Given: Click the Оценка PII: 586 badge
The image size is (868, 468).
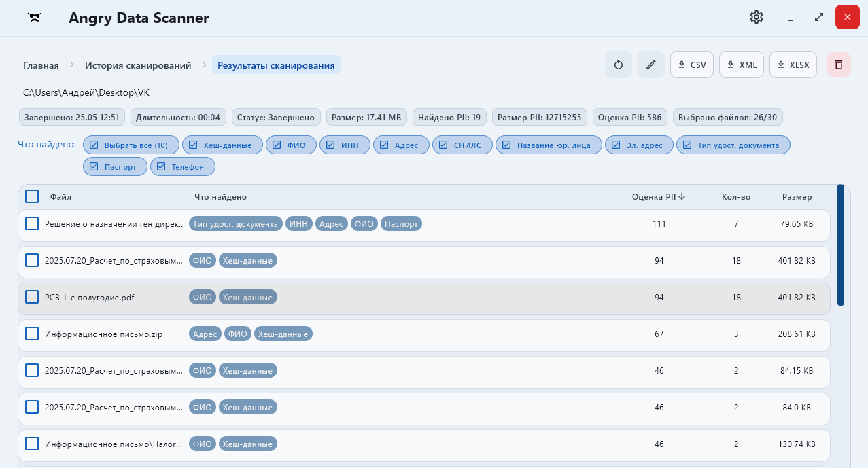Looking at the screenshot, I should pos(629,117).
